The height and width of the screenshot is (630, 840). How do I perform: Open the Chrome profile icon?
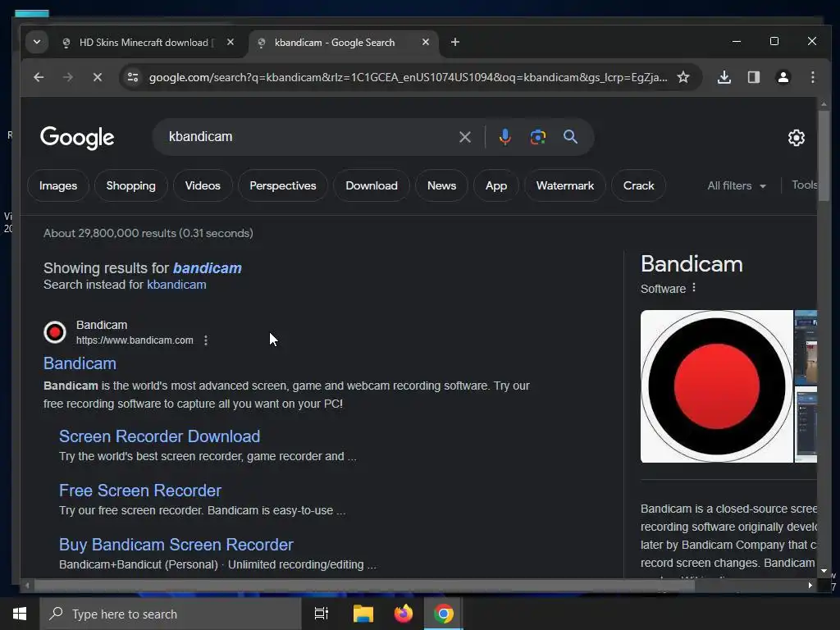783,77
